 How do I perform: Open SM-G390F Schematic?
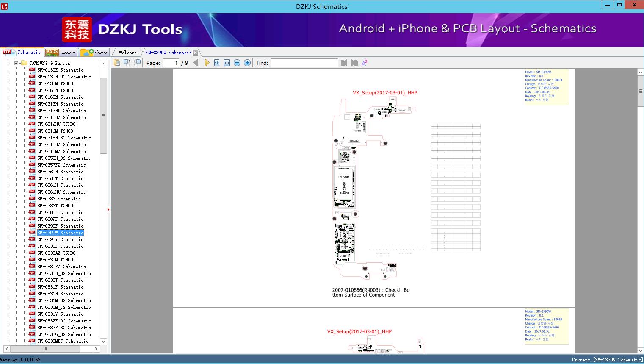click(60, 226)
